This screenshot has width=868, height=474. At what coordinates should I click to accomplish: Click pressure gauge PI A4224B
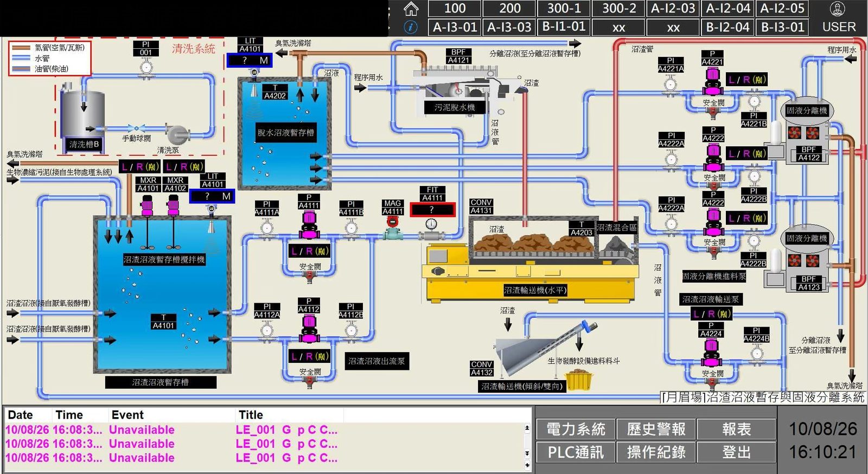(x=757, y=354)
